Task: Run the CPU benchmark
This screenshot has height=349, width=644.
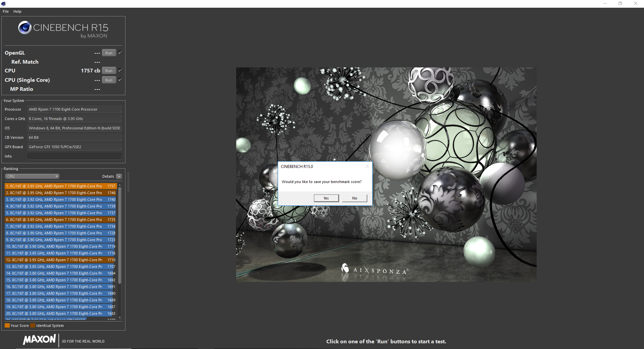Action: pyautogui.click(x=109, y=71)
